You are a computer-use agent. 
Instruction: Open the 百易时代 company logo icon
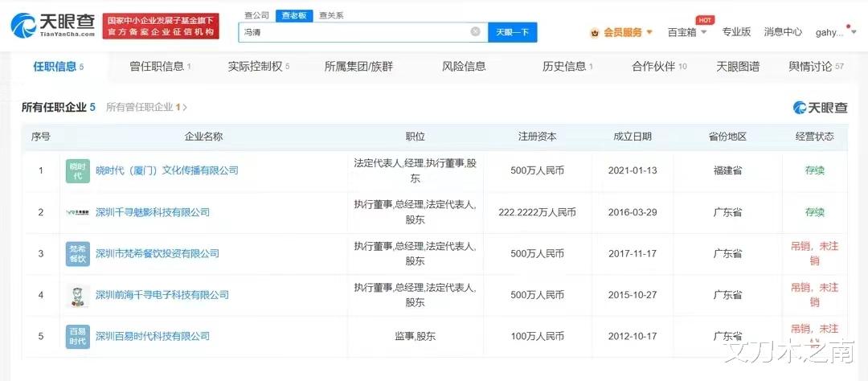pos(77,336)
